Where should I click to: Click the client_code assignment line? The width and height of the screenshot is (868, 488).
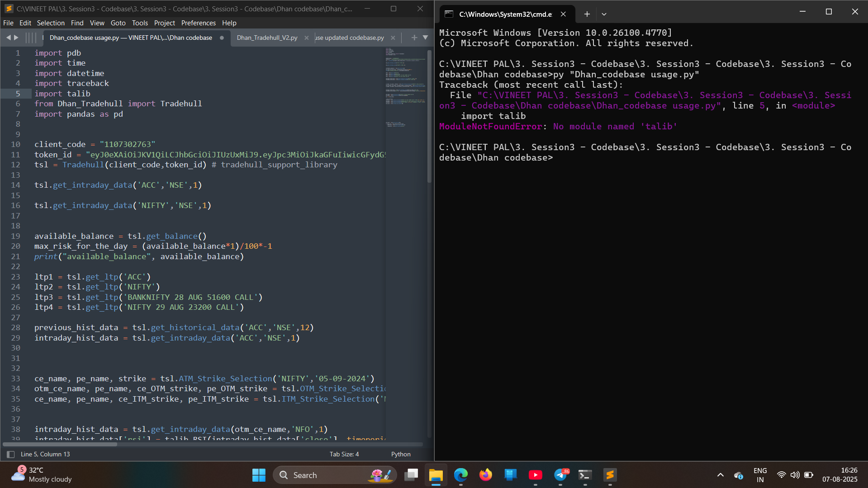pyautogui.click(x=95, y=144)
